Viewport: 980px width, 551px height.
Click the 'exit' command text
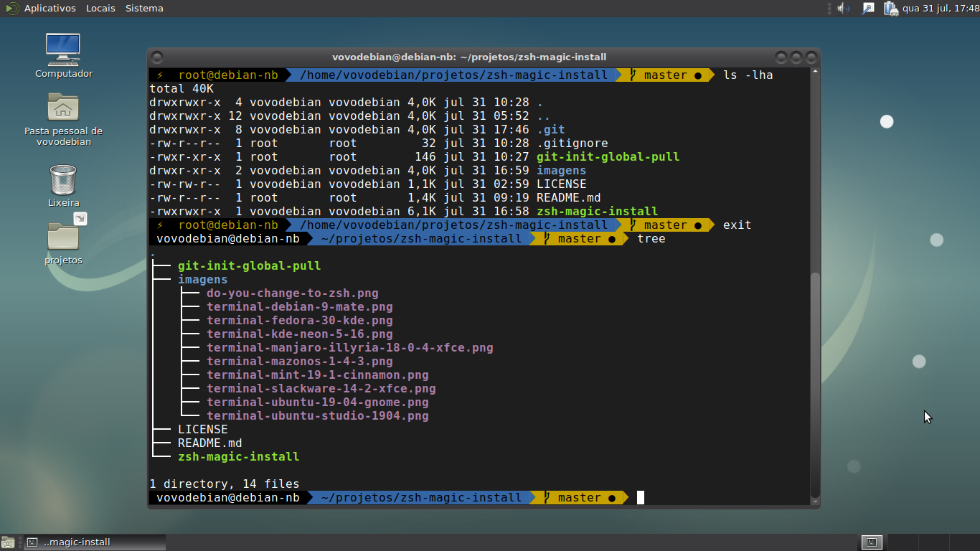(x=738, y=225)
